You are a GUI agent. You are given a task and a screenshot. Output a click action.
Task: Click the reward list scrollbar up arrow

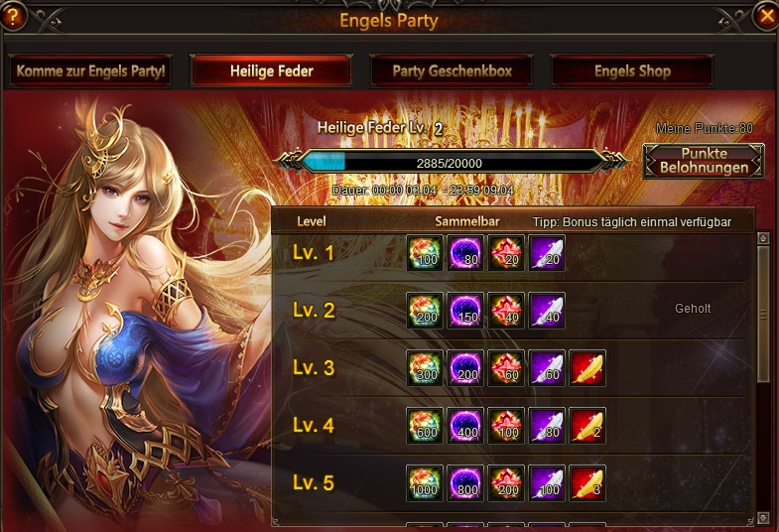point(763,239)
